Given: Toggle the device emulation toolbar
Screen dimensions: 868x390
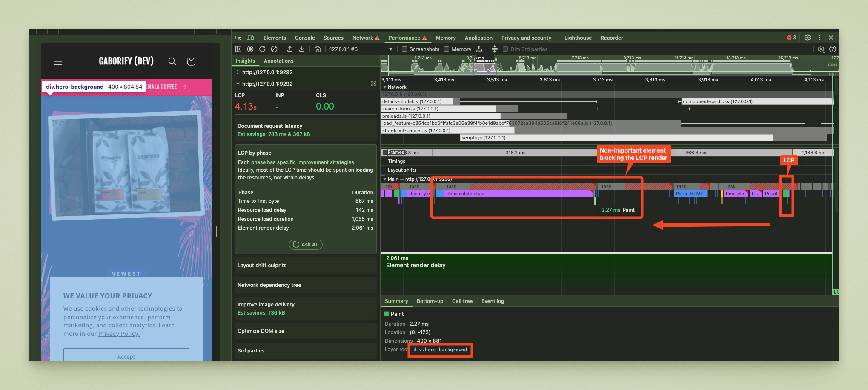Looking at the screenshot, I should pos(250,38).
